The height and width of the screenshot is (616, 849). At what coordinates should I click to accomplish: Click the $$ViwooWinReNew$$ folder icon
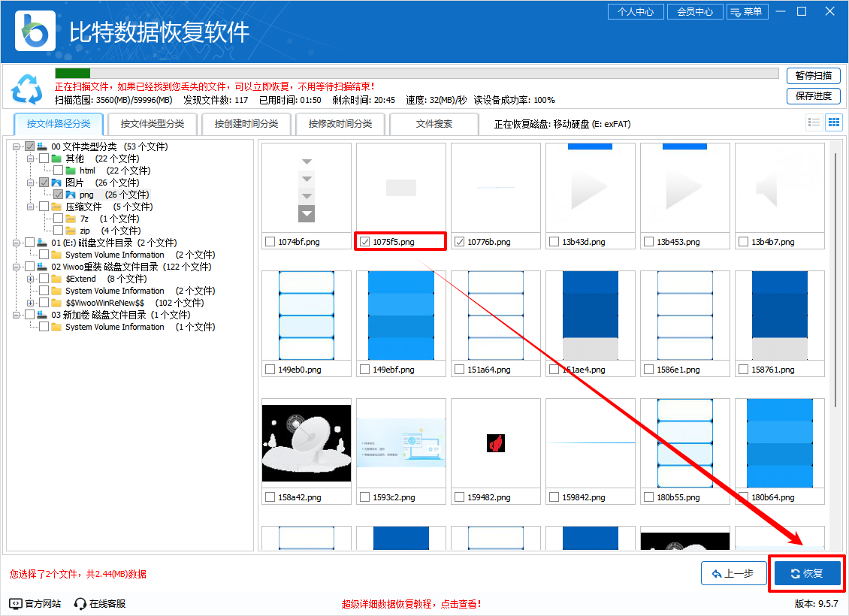pos(56,303)
